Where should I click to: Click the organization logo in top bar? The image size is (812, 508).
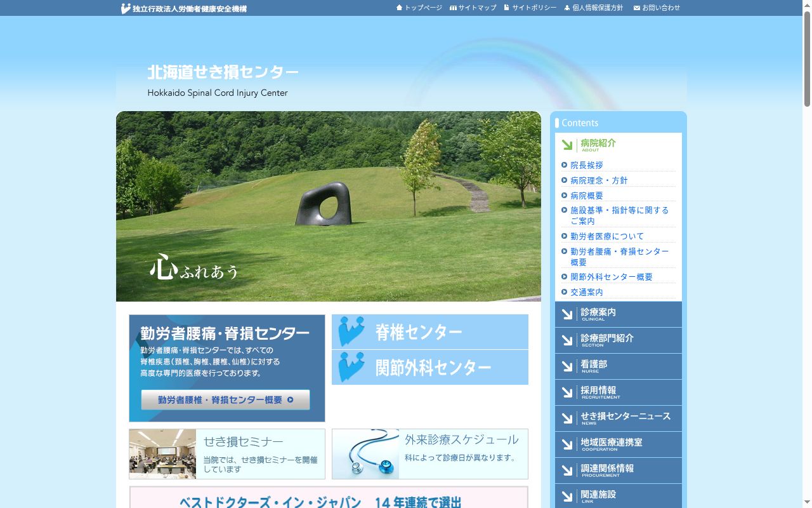coord(184,8)
